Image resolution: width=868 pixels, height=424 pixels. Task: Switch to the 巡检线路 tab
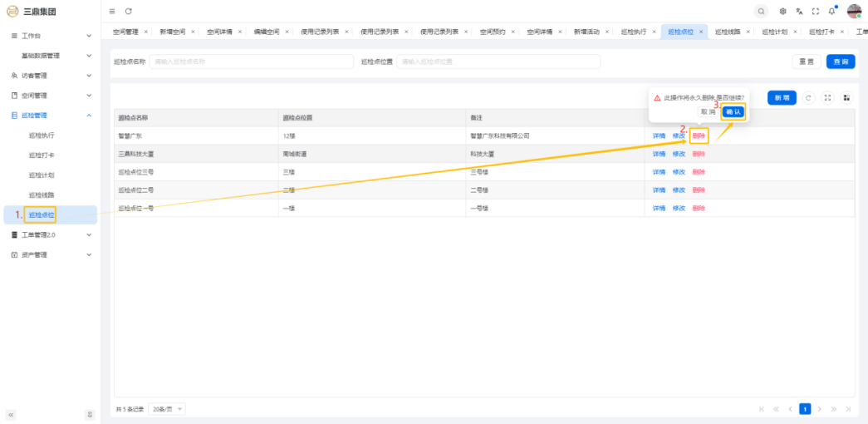727,32
